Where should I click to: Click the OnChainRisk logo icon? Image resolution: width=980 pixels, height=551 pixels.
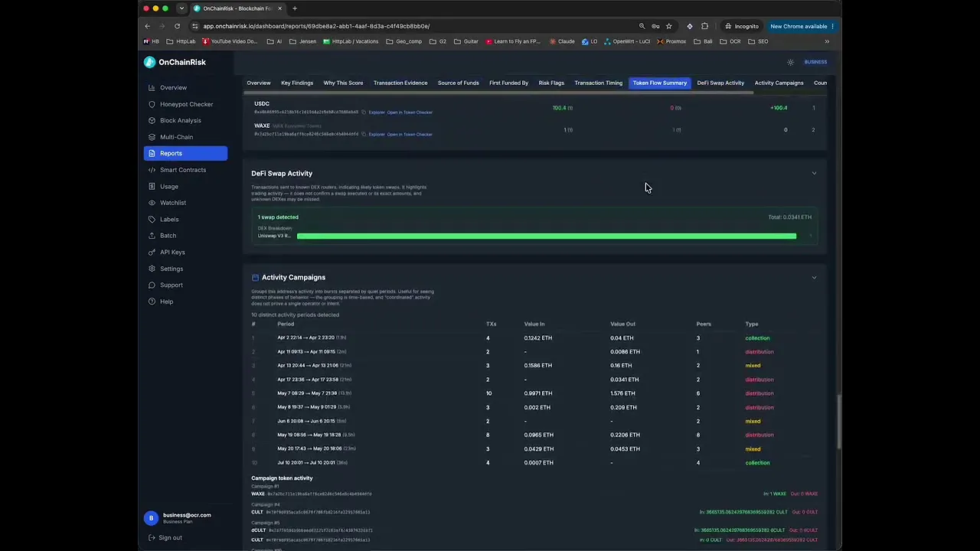click(x=149, y=62)
